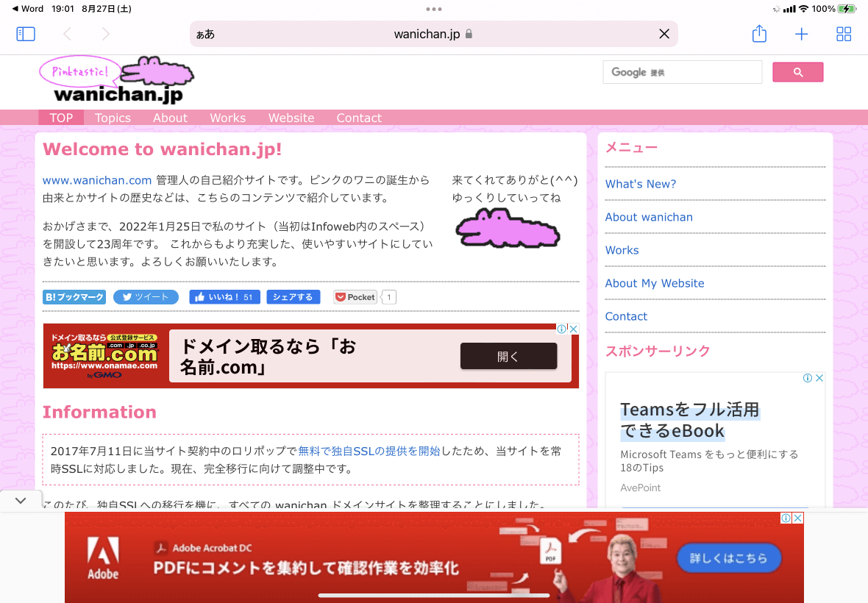The image size is (868, 603).
Task: Click the Facebook シェアする button
Action: click(294, 297)
